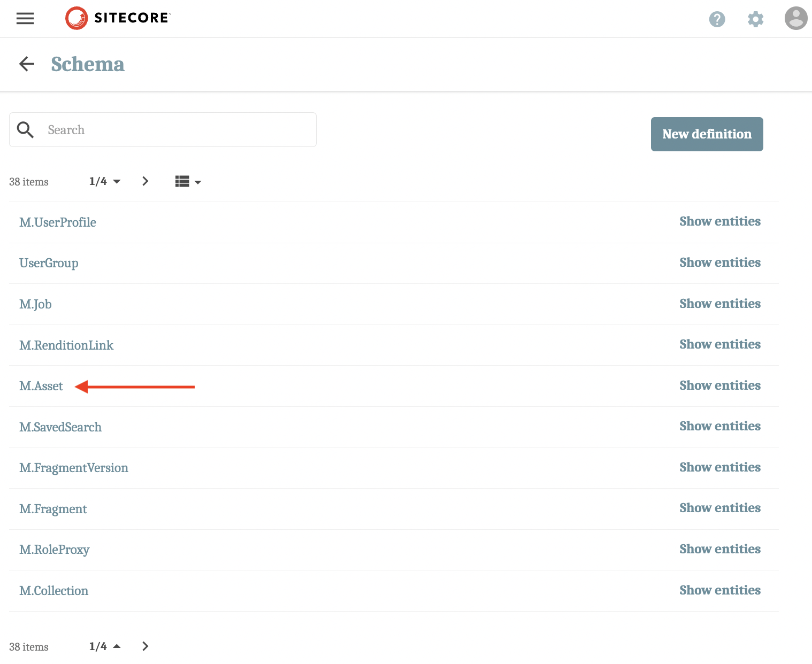The height and width of the screenshot is (664, 812).
Task: Open the help icon
Action: 717,19
